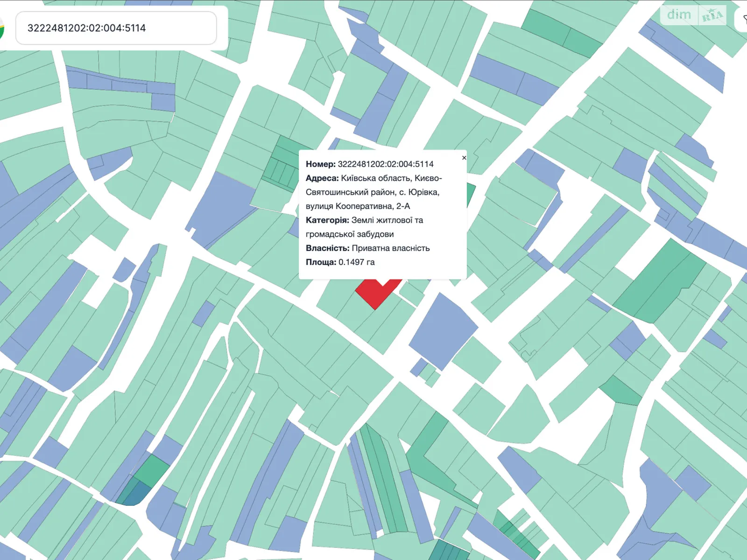Close the parcel info popup
Screen dimensions: 747x560
(x=464, y=158)
